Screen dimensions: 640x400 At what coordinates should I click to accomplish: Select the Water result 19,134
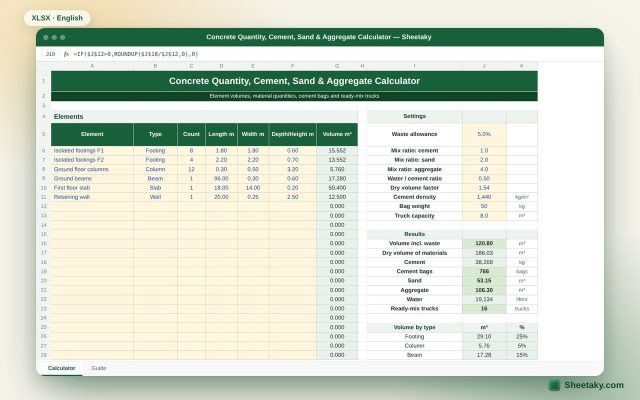pos(484,299)
